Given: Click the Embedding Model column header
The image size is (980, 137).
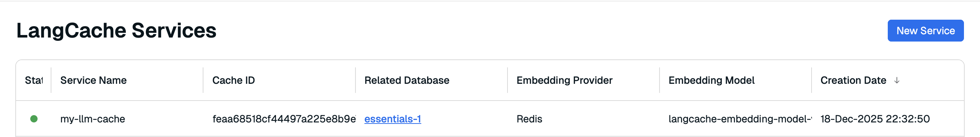Looking at the screenshot, I should pos(711,80).
